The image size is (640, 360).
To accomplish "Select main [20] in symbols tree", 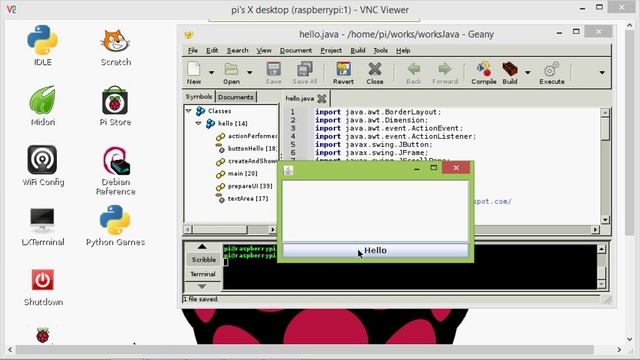I will pos(237,173).
